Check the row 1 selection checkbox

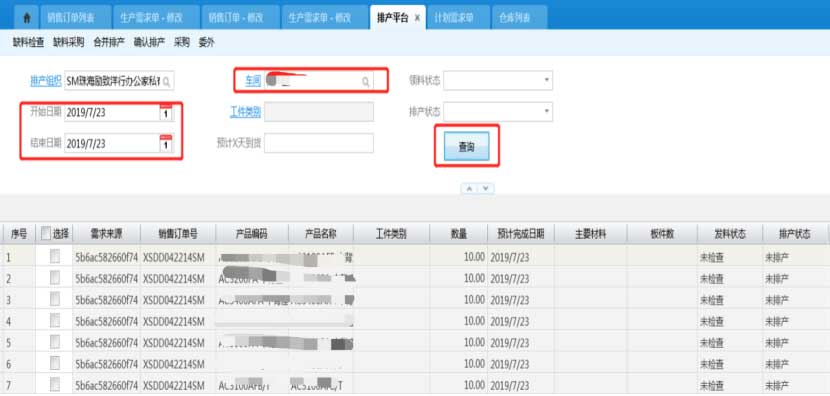(55, 257)
